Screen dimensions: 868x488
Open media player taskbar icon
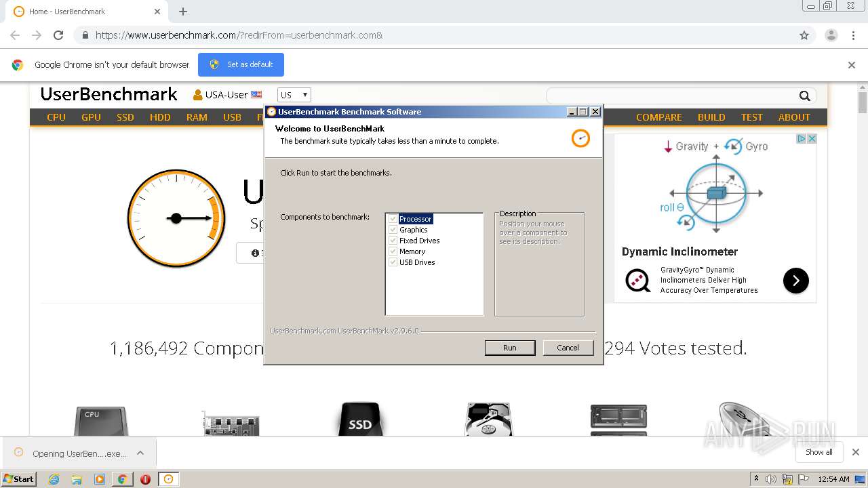coord(100,479)
